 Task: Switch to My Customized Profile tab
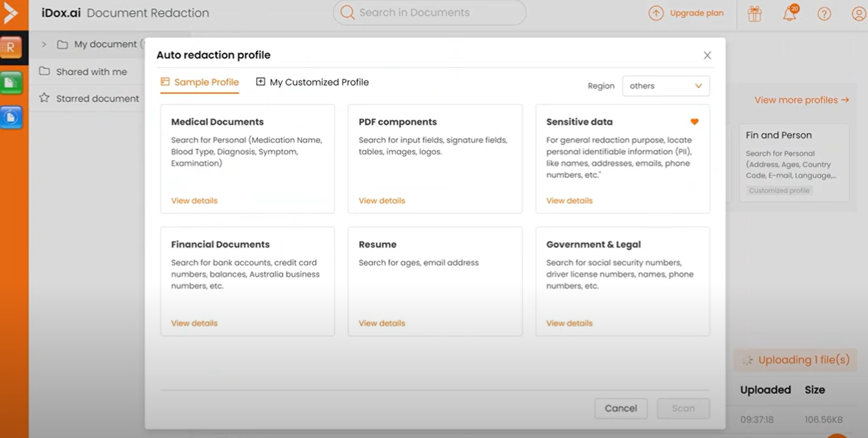(312, 81)
